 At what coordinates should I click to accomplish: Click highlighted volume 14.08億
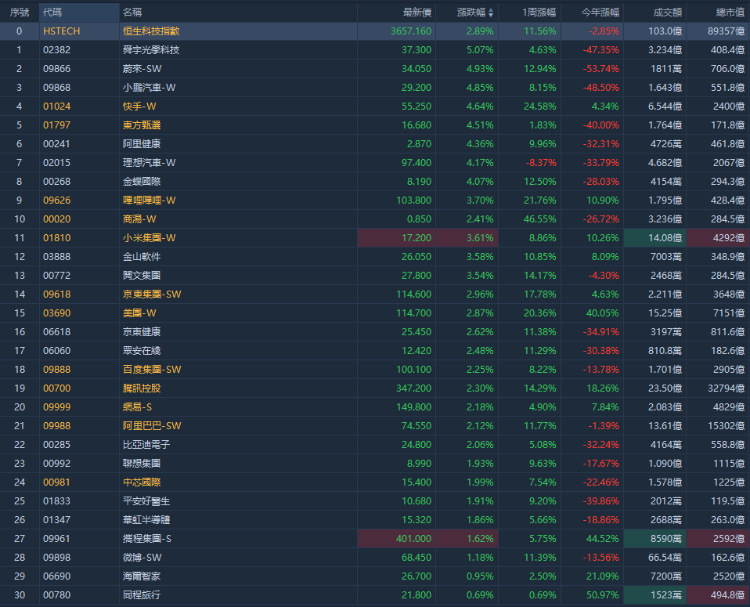coord(665,238)
